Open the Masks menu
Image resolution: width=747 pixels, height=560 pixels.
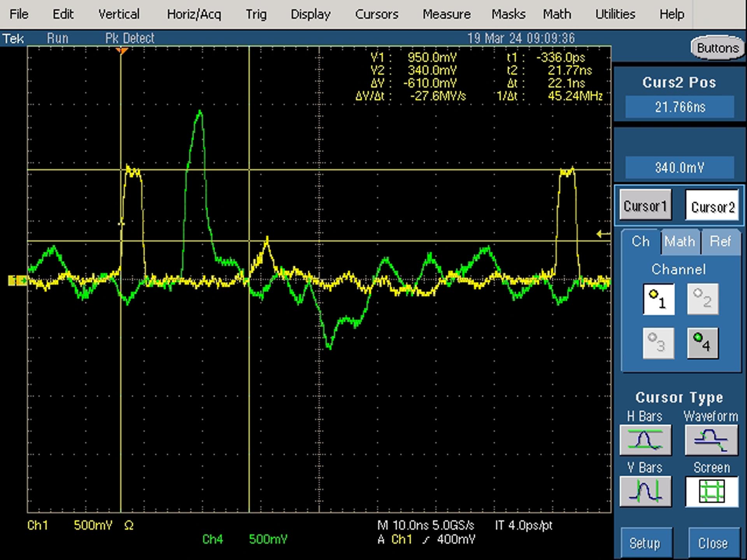pyautogui.click(x=509, y=14)
